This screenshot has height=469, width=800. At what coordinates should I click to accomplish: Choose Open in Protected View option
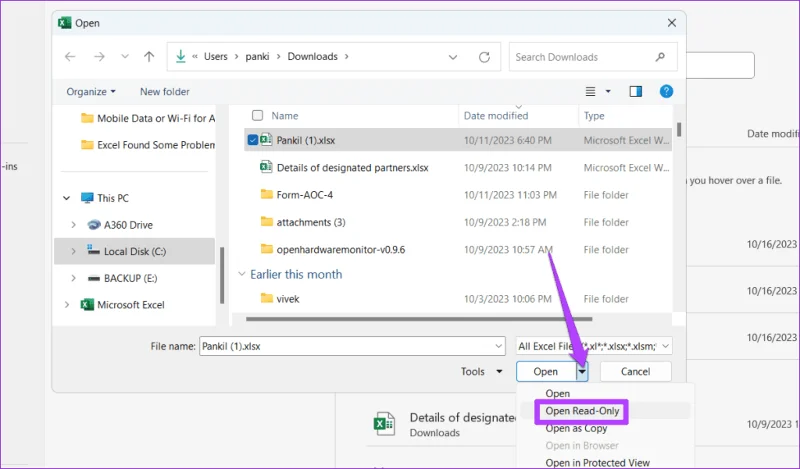(x=597, y=463)
